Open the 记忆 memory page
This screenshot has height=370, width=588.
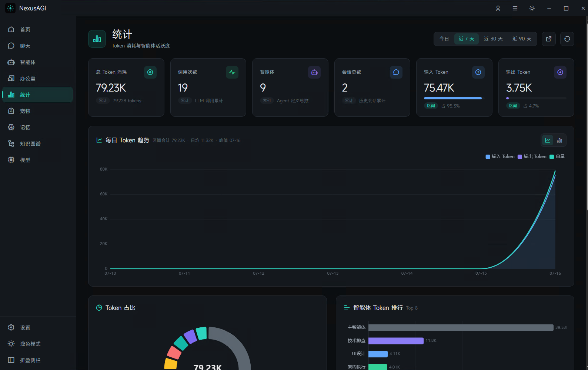(x=37, y=128)
